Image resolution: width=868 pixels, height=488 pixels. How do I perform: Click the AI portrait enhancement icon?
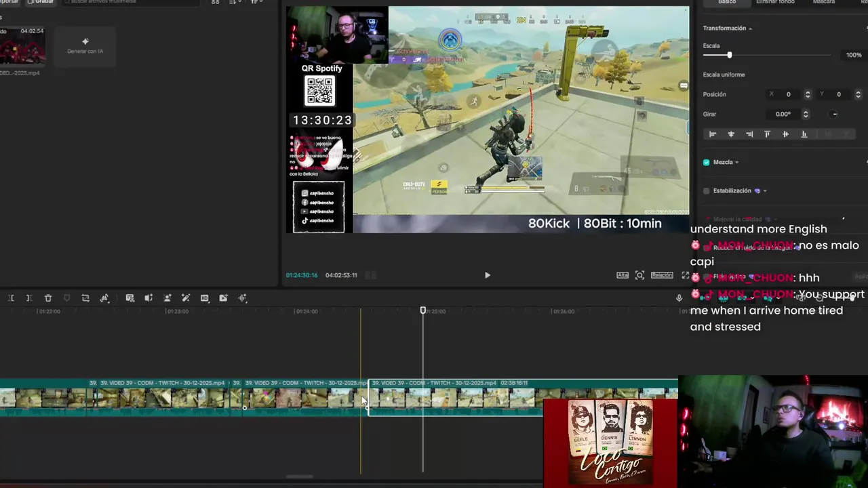click(167, 298)
